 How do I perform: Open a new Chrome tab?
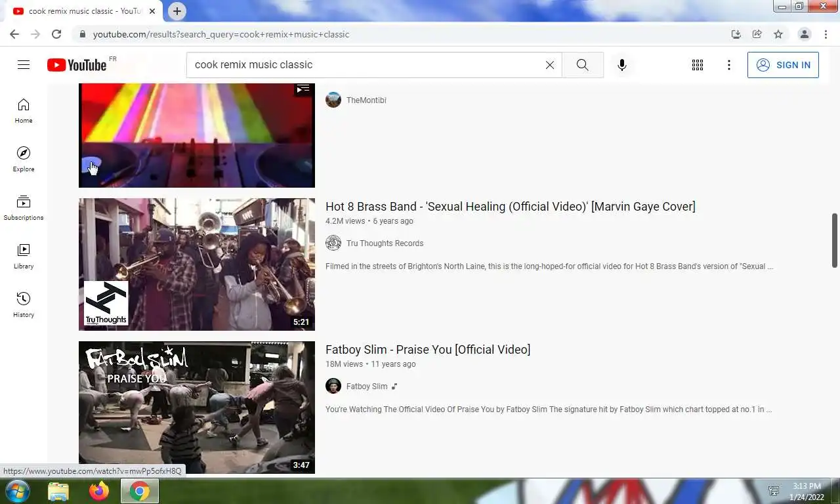tap(177, 11)
